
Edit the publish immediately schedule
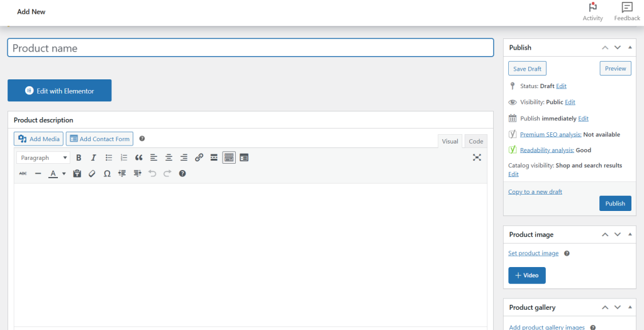(583, 118)
